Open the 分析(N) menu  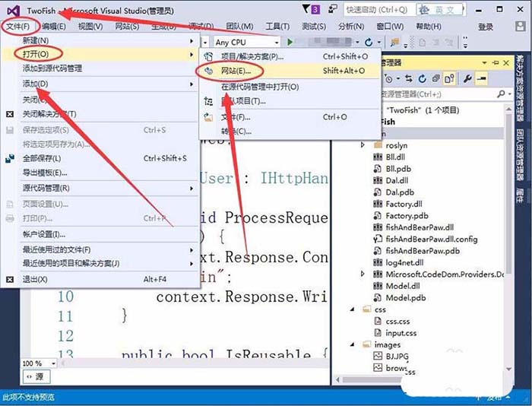click(x=351, y=26)
